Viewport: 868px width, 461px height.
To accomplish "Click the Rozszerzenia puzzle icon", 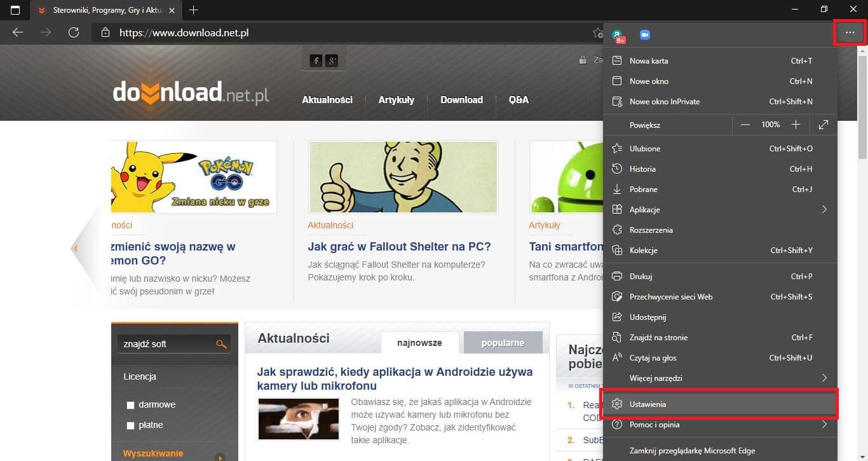I will point(616,230).
